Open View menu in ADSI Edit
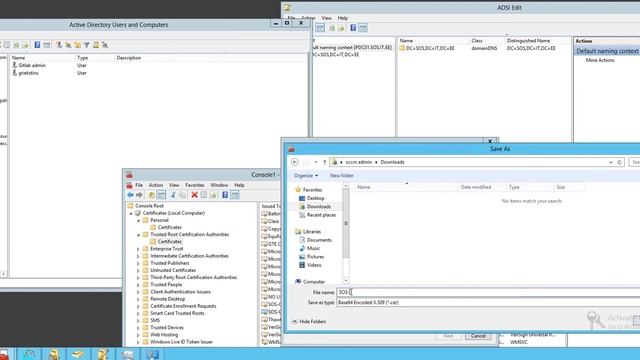This screenshot has width=640, height=360. (x=327, y=18)
